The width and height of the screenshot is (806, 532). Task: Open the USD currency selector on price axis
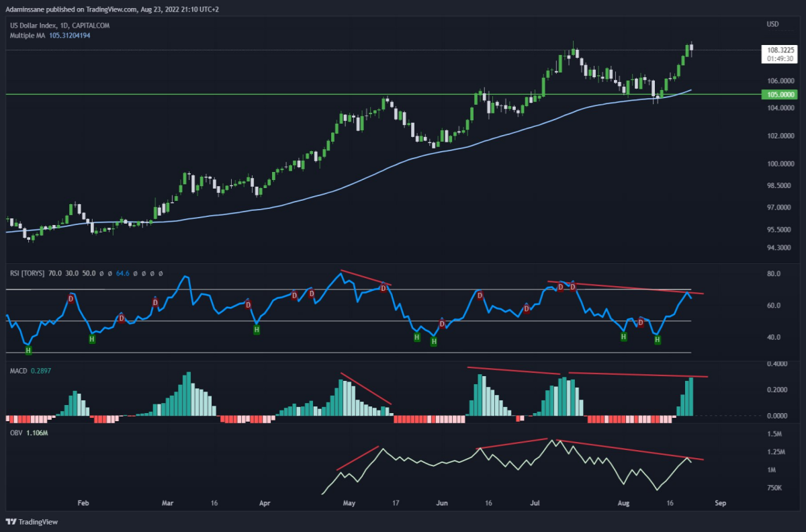[x=772, y=25]
